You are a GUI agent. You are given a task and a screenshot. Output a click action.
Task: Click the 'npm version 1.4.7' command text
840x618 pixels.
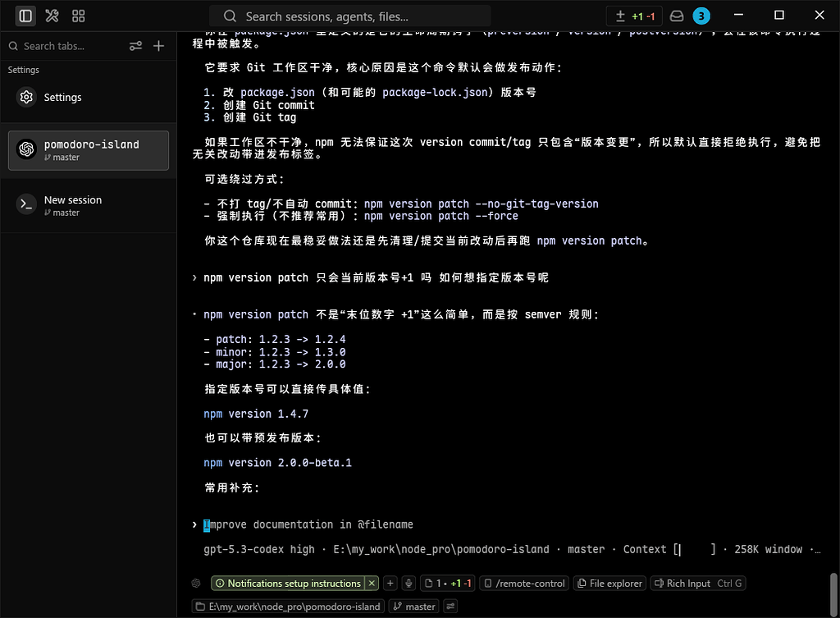click(256, 414)
